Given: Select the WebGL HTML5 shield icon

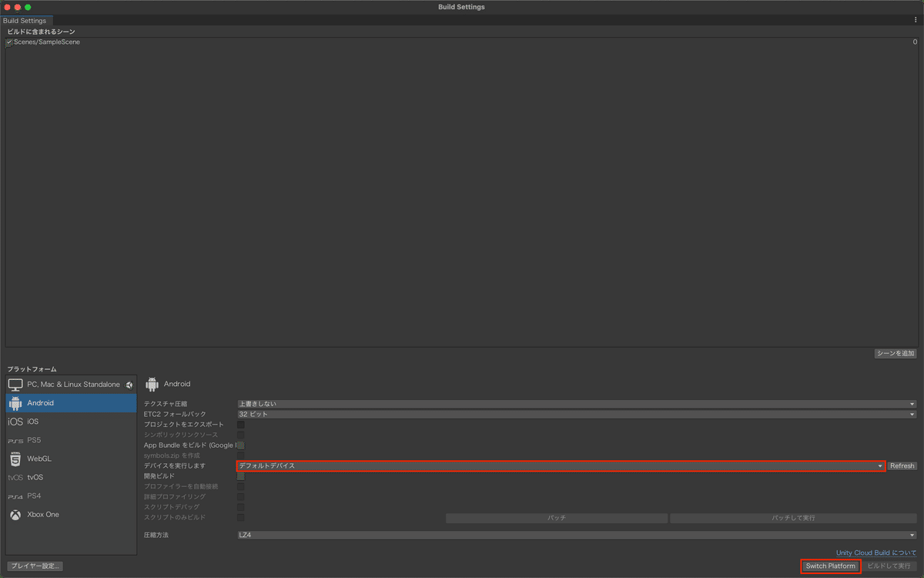Looking at the screenshot, I should pos(15,459).
